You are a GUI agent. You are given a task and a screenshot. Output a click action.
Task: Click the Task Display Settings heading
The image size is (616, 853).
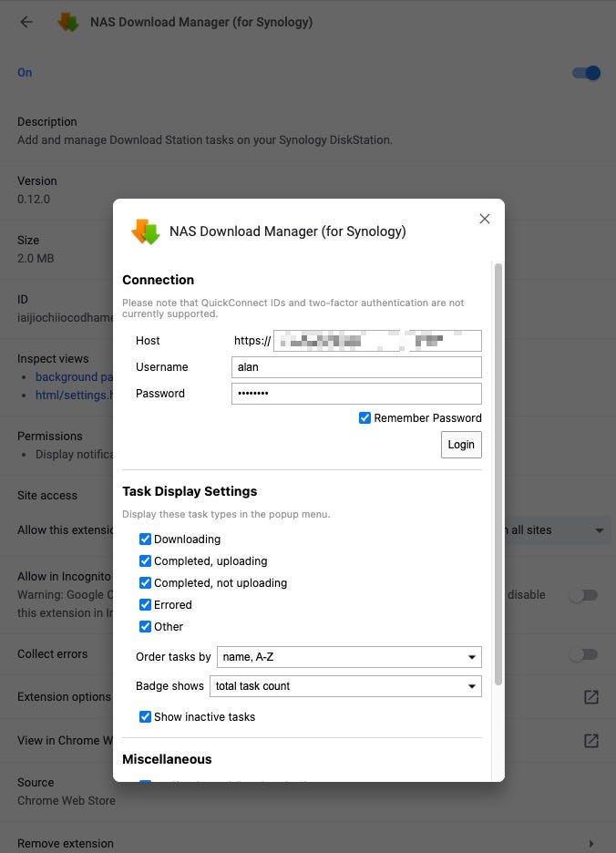pos(190,491)
